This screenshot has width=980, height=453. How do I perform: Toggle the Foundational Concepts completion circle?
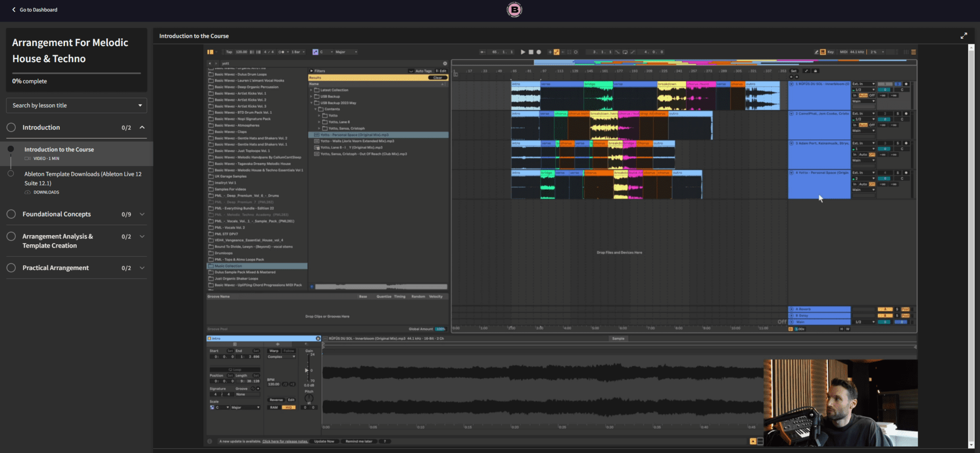tap(11, 214)
